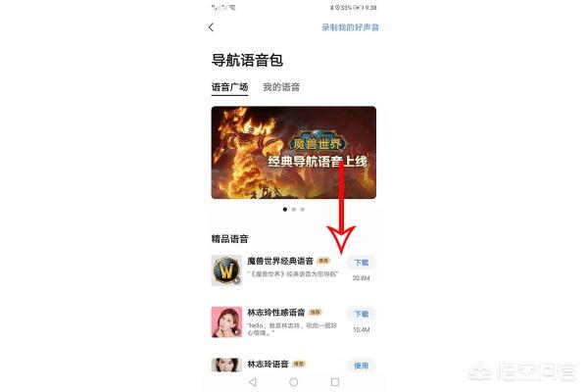Open the 魔兽世界 banner image
Image resolution: width=588 pixels, height=392 pixels.
click(x=294, y=152)
